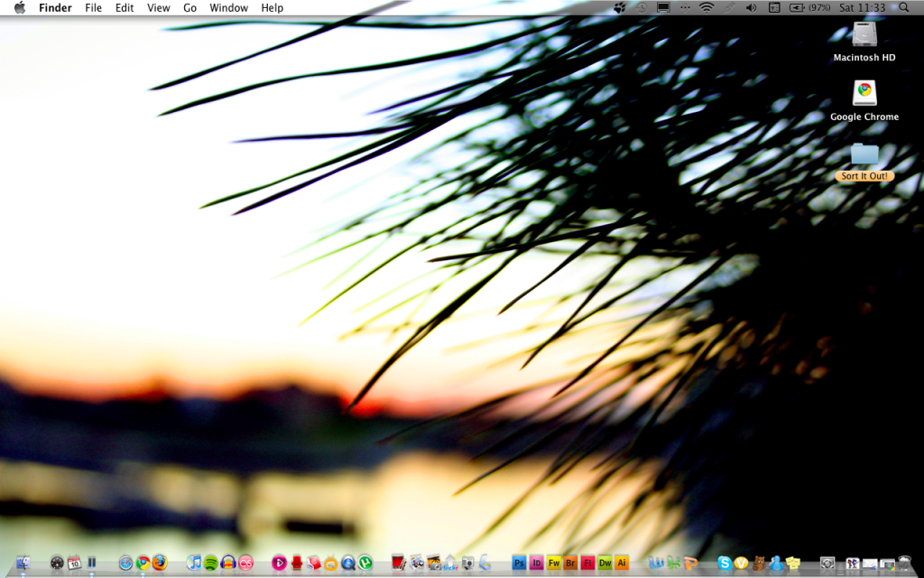Screen dimensions: 924x578
Task: Toggle Bluetooth via its menu bar icon
Action: click(685, 7)
